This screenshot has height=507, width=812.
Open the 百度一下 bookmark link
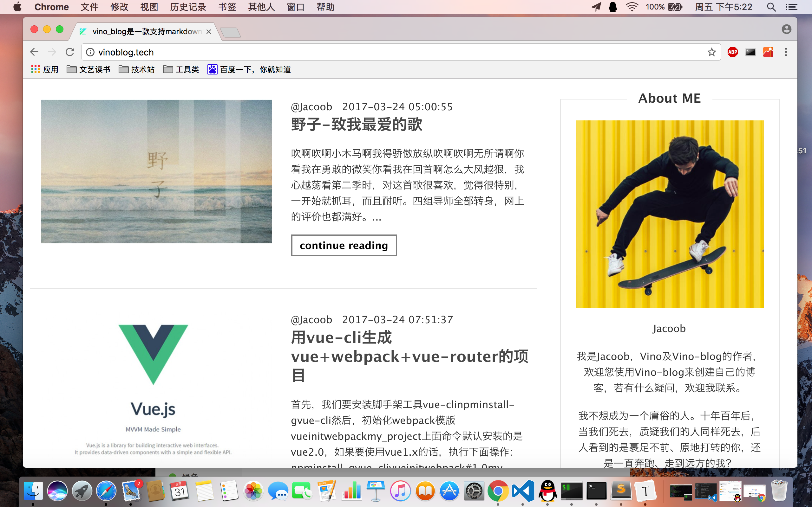click(249, 69)
